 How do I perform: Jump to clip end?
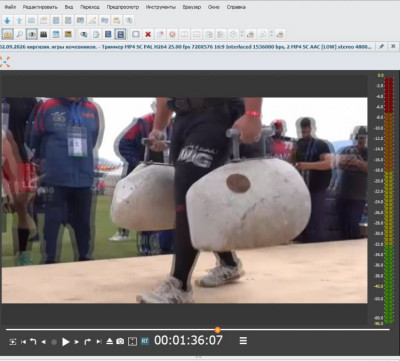(99, 342)
